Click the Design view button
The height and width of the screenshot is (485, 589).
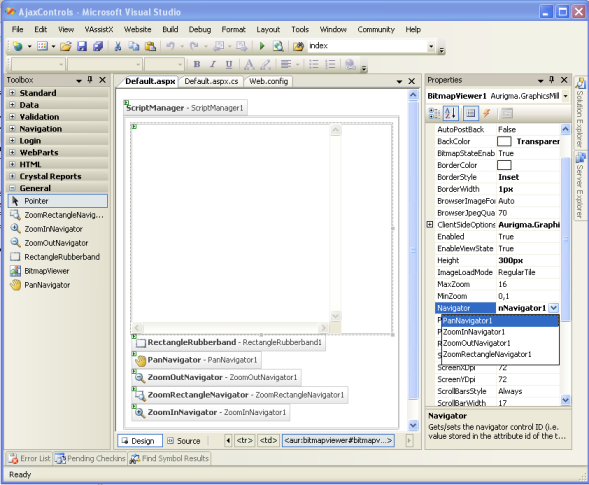coord(139,441)
